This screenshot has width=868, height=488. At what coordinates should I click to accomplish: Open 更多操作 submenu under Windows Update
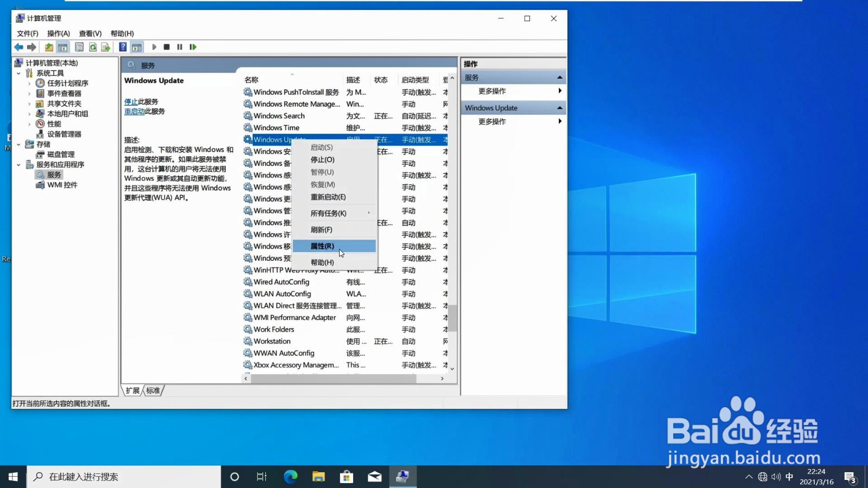[x=513, y=121]
